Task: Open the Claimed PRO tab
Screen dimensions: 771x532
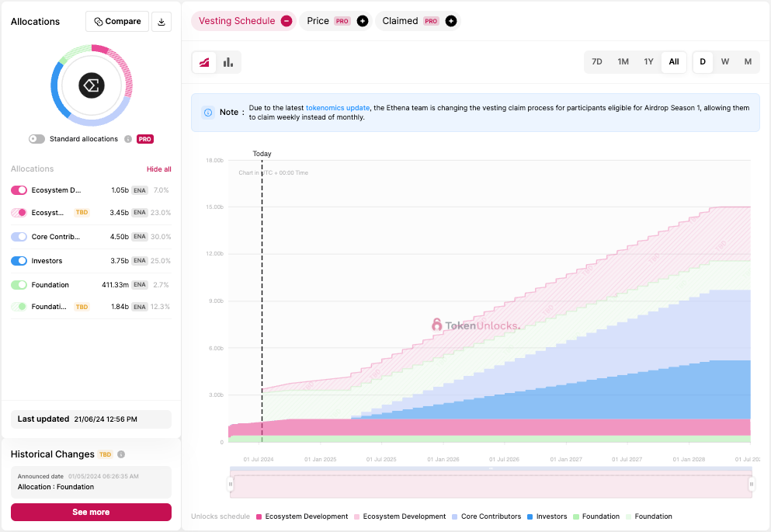Action: click(418, 21)
